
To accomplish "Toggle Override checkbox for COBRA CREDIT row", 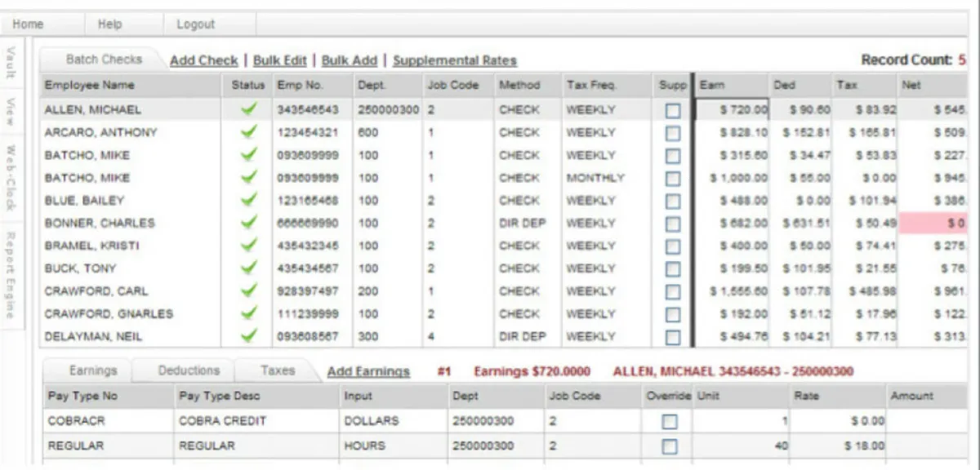I will coord(669,422).
